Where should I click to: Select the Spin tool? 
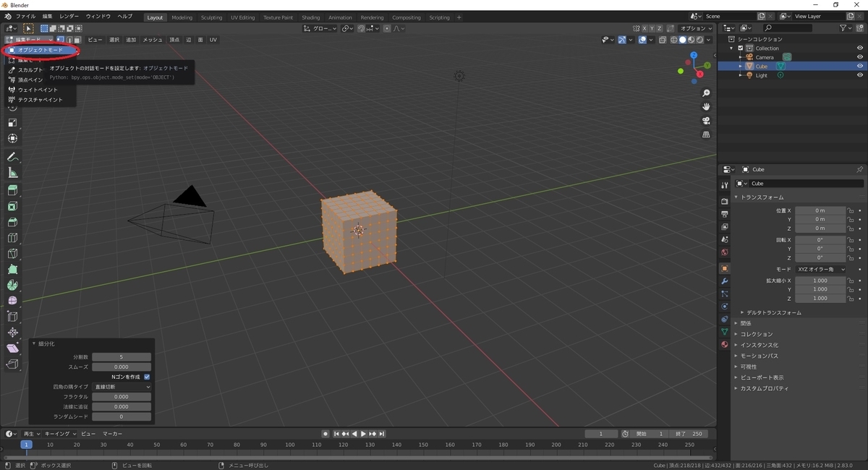click(12, 286)
